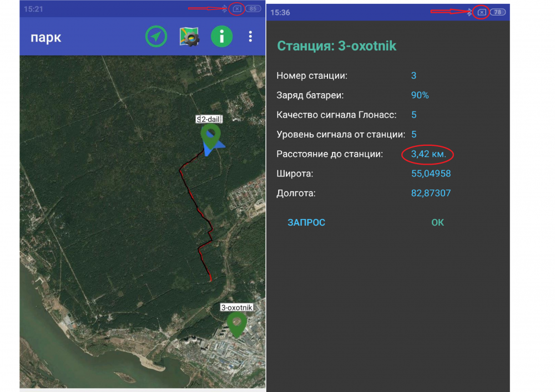Open the three-dot overflow menu

(x=250, y=37)
